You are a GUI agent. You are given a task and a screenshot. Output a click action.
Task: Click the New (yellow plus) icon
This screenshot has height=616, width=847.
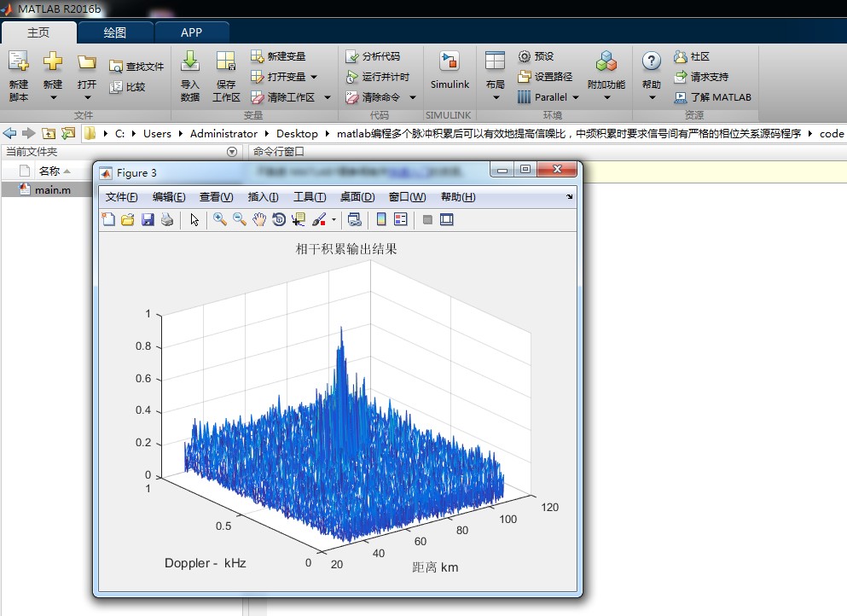(x=52, y=61)
